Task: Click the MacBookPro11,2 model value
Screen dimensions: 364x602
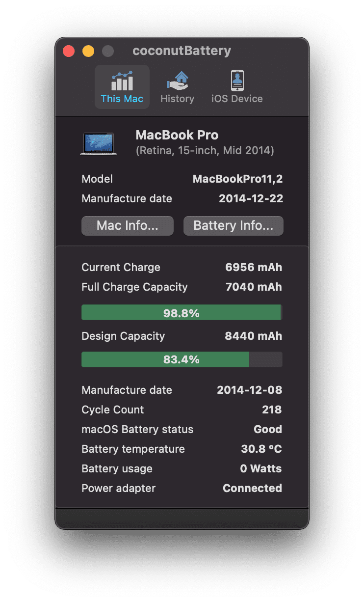Action: coord(238,179)
